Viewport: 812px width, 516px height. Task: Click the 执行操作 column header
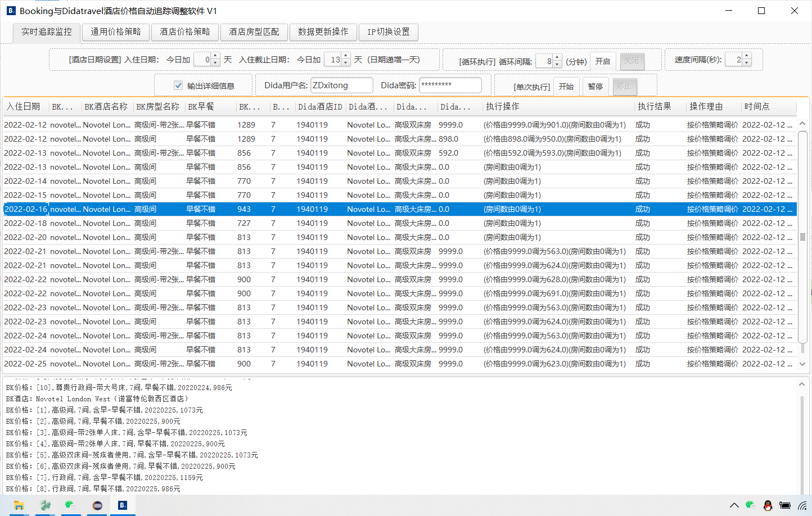tap(558, 106)
